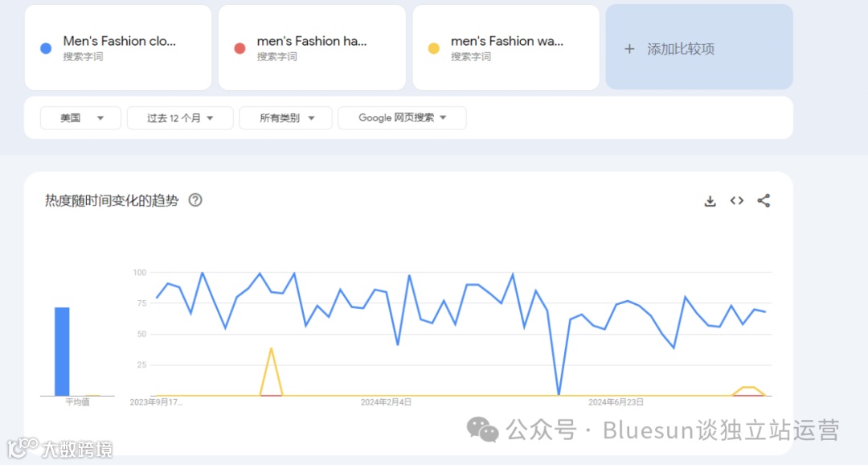Open the 美国 region dropdown
The height and width of the screenshot is (465, 868).
[x=81, y=118]
